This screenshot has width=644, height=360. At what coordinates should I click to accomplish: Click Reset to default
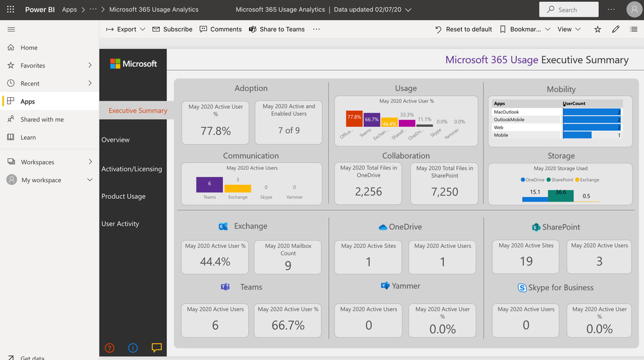(463, 29)
